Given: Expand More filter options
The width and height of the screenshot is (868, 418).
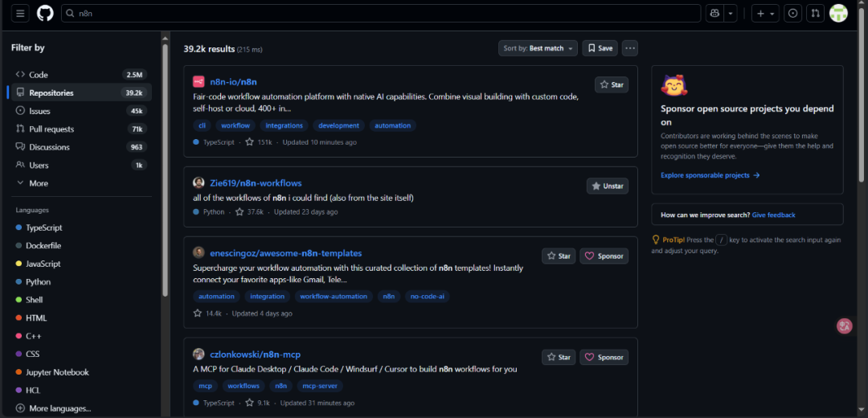Looking at the screenshot, I should (81, 183).
